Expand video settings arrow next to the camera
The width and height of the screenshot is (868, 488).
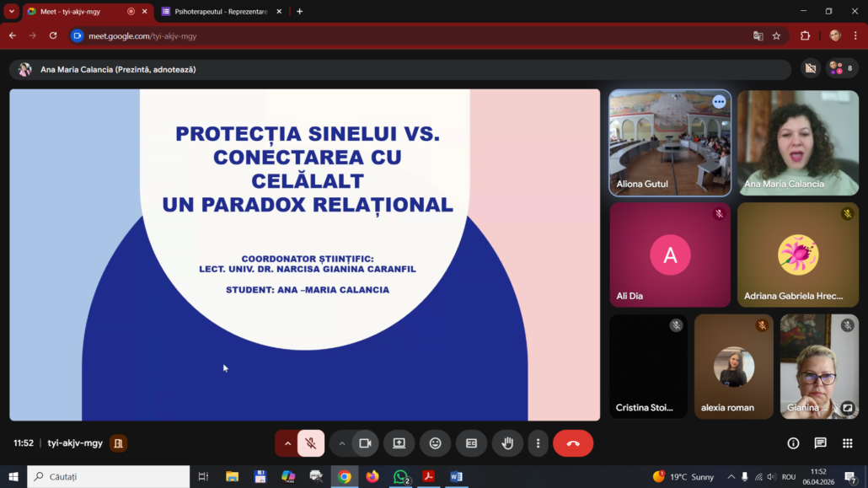pos(341,443)
